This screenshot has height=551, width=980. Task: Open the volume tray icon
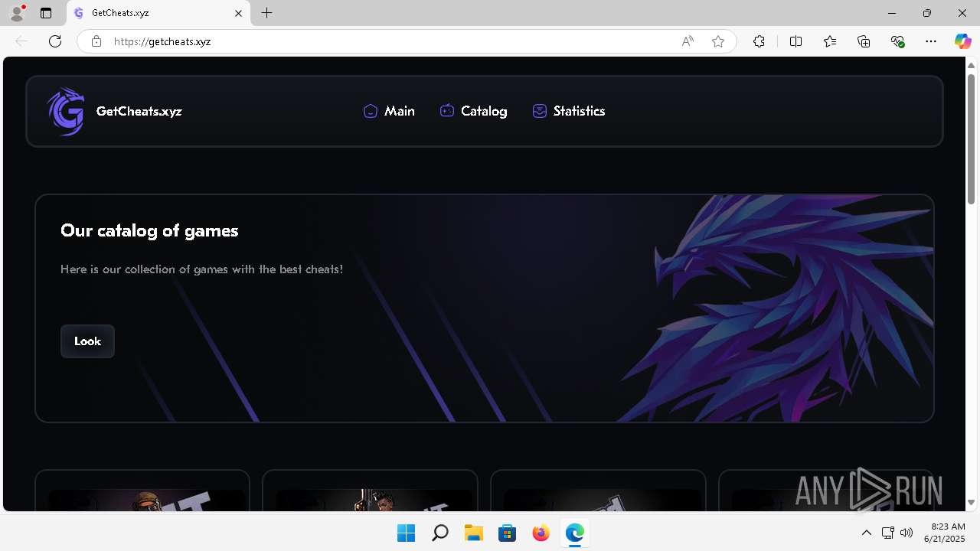click(907, 533)
